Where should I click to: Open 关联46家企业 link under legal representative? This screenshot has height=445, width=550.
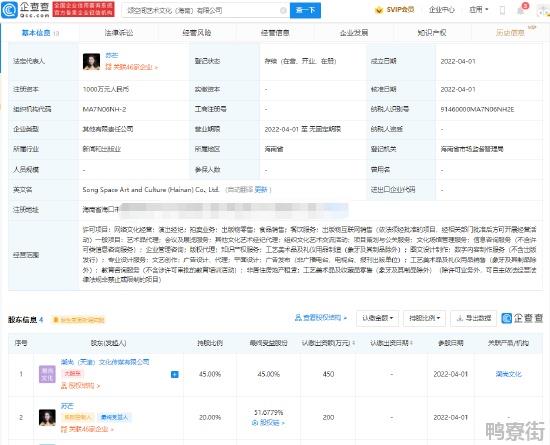[x=132, y=67]
